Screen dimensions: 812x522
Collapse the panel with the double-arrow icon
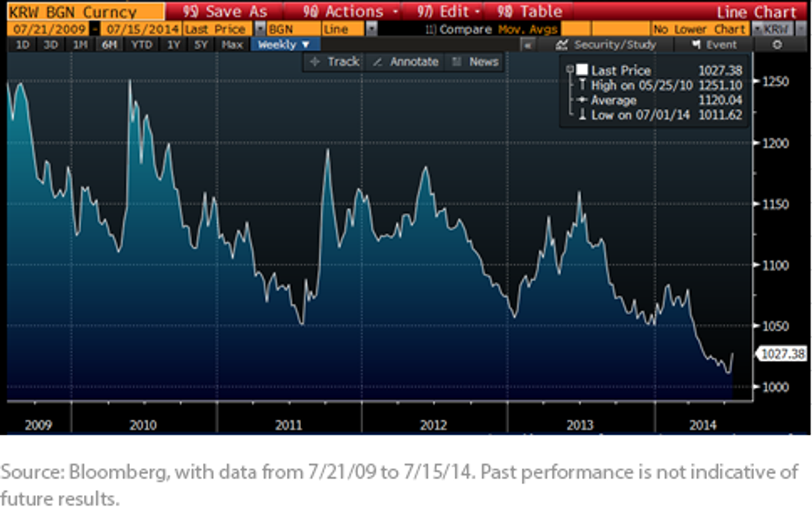pos(528,45)
